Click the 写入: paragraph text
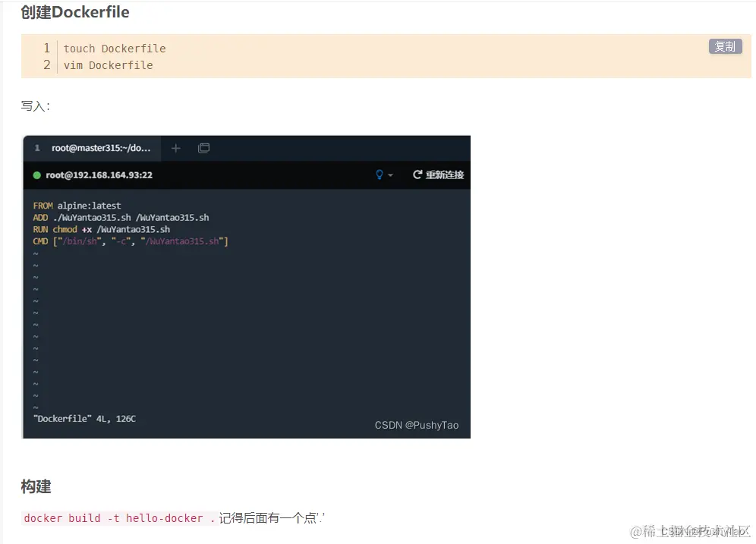Screen dimensions: 756x544 coord(35,106)
